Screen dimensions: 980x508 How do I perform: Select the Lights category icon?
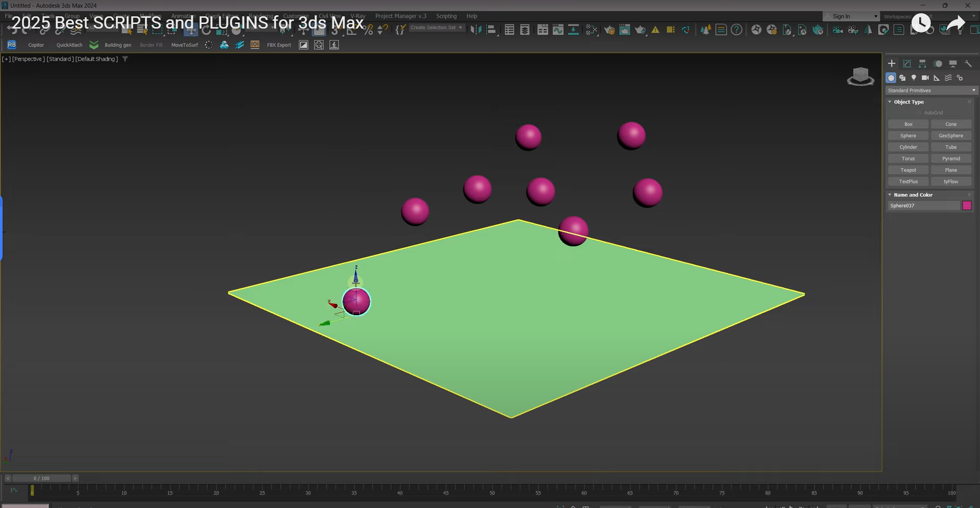[914, 78]
